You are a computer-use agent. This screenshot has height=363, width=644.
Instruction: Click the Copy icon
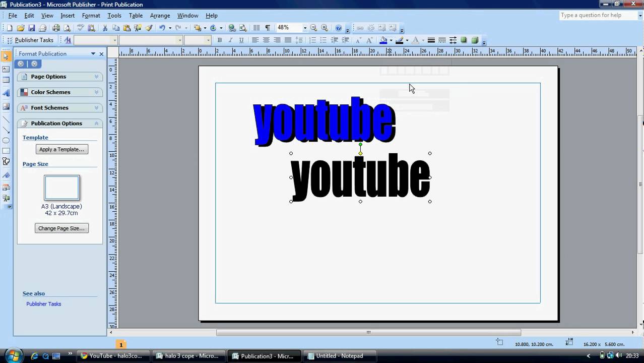click(116, 28)
